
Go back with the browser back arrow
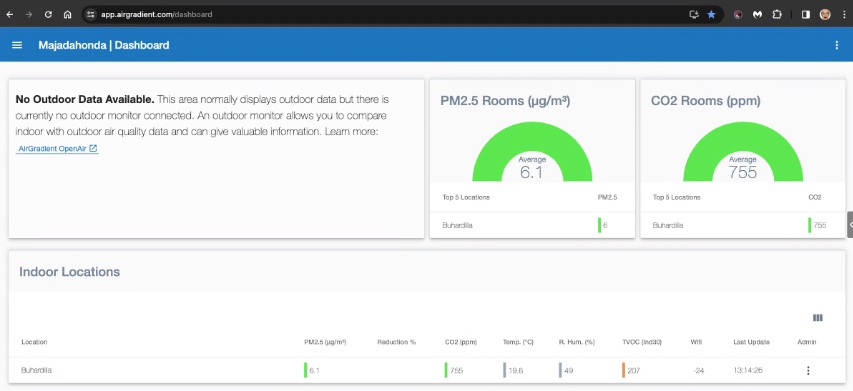point(9,15)
